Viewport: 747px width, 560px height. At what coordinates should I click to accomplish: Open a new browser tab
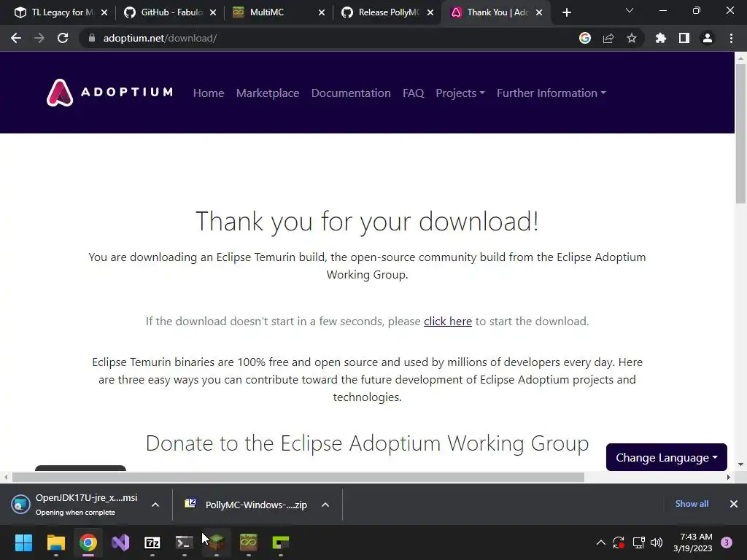click(566, 12)
